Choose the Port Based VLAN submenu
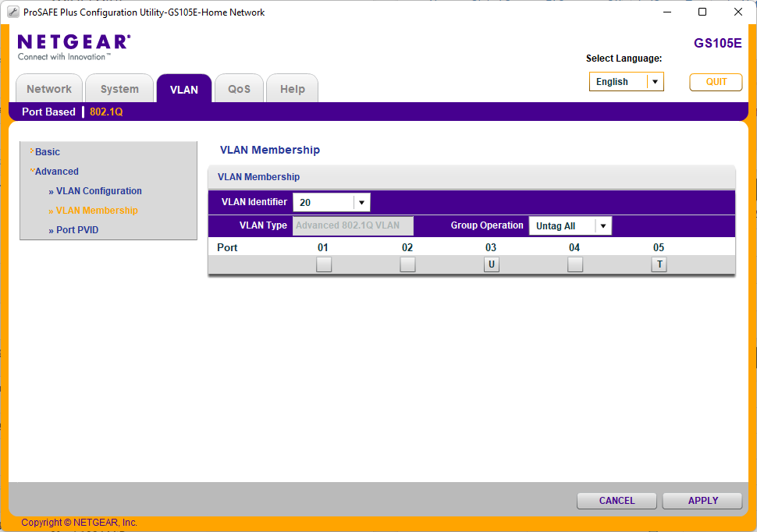757x532 pixels. click(x=48, y=112)
